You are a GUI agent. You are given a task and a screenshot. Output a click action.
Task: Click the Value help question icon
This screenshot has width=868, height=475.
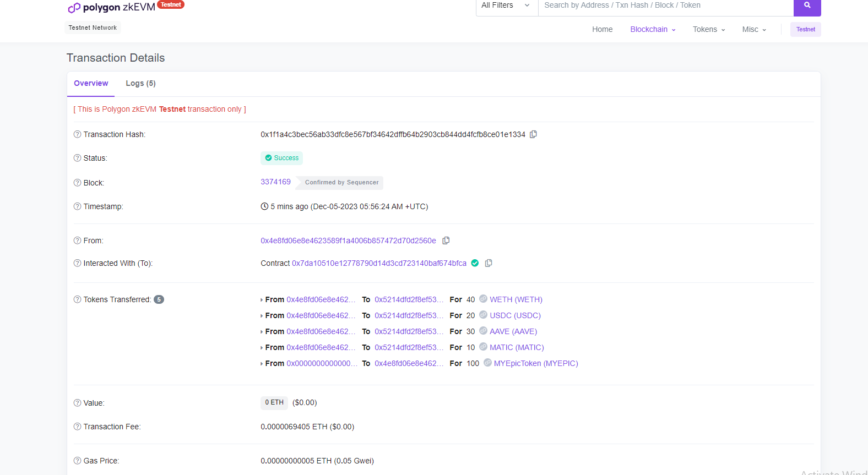click(x=77, y=403)
